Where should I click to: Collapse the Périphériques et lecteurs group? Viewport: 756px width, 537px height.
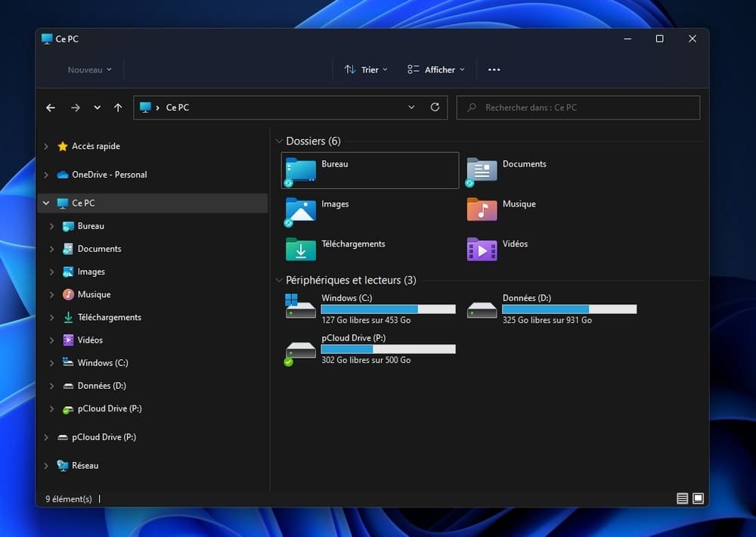pyautogui.click(x=279, y=280)
